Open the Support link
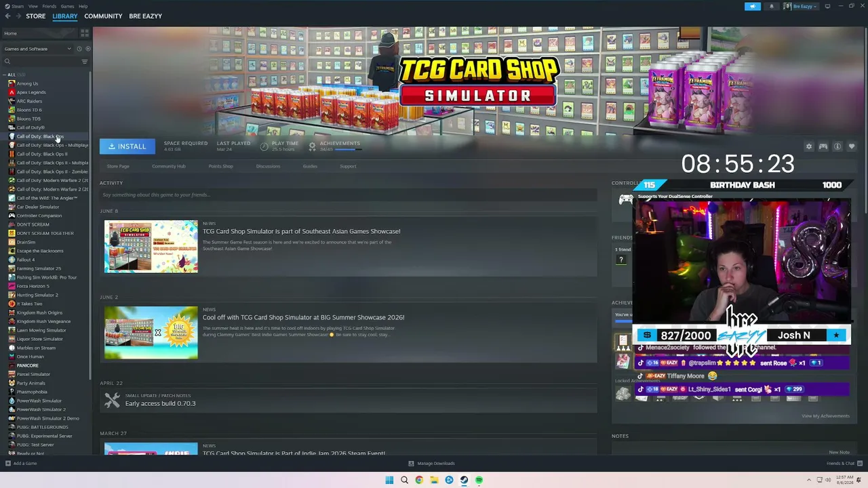The image size is (868, 488). [x=348, y=166]
